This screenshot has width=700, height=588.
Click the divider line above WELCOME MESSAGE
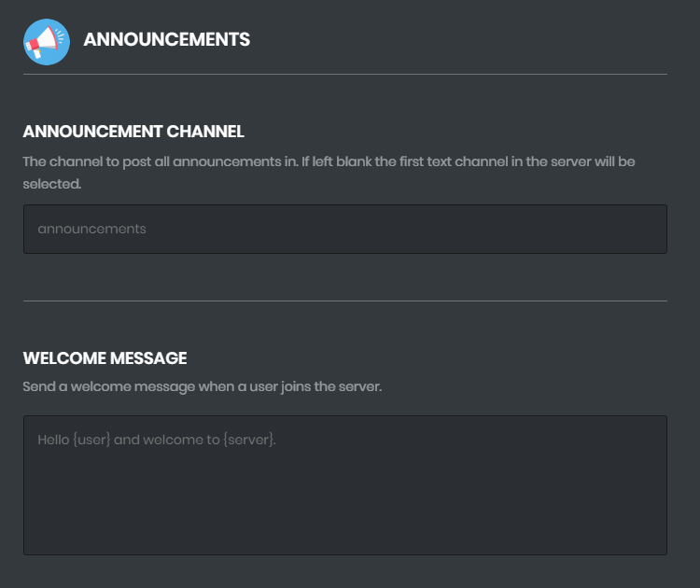tap(344, 301)
